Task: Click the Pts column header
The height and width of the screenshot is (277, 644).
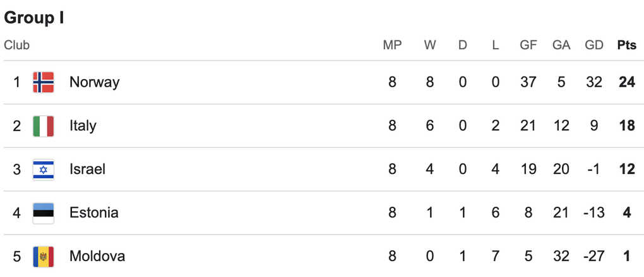Action: (626, 46)
